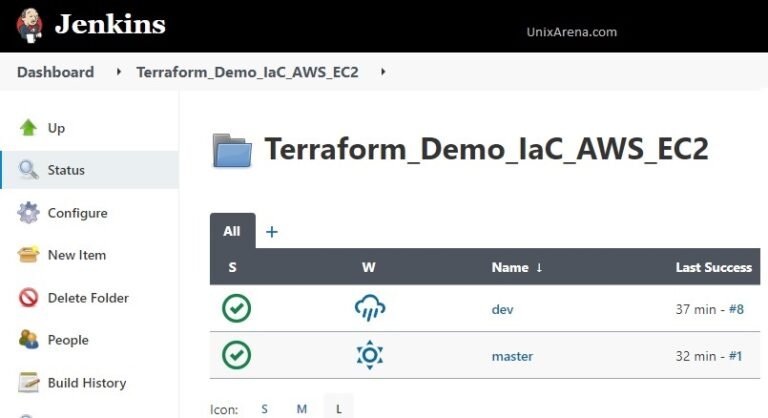Click the red Delete Folder icon
This screenshot has width=768, height=418.
(x=29, y=298)
